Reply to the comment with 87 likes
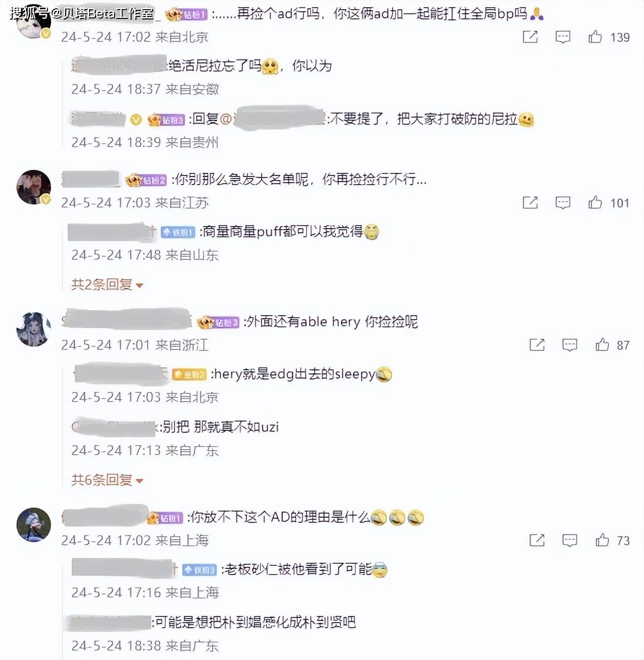The height and width of the screenshot is (660, 644). coord(570,345)
